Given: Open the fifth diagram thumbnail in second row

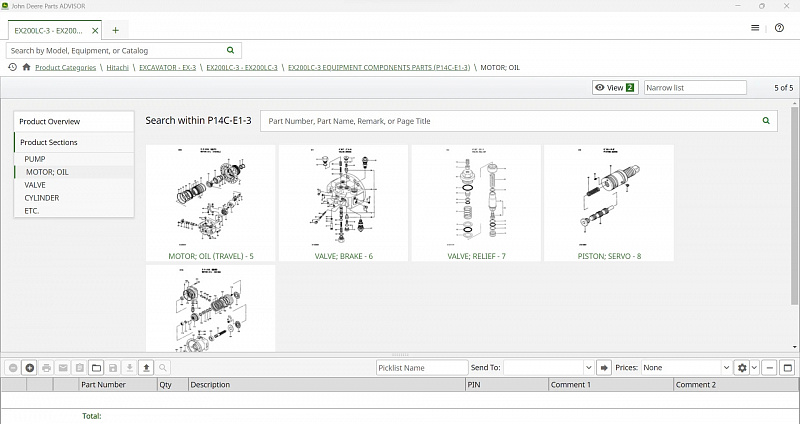Looking at the screenshot, I should pyautogui.click(x=211, y=308).
